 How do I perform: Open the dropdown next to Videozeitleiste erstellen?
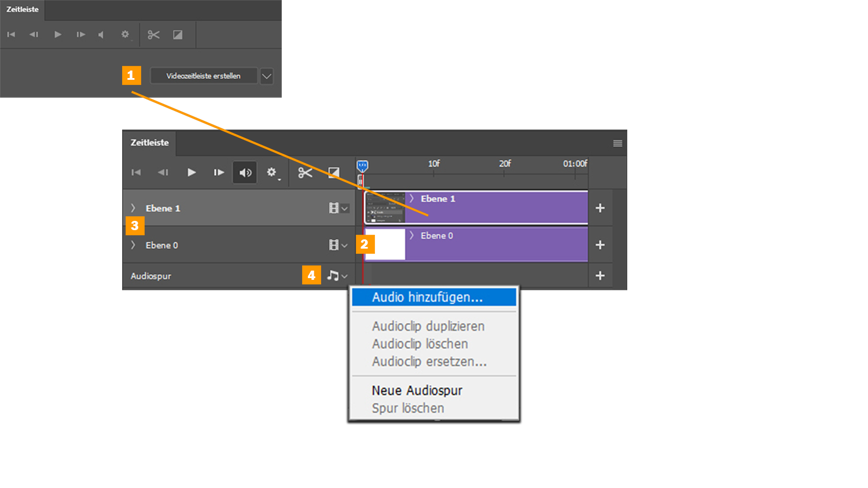coord(266,76)
